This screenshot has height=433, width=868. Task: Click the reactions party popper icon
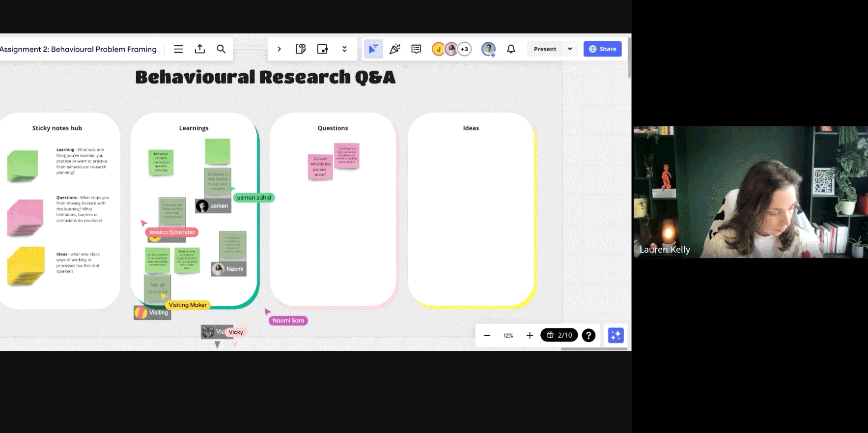pyautogui.click(x=395, y=49)
